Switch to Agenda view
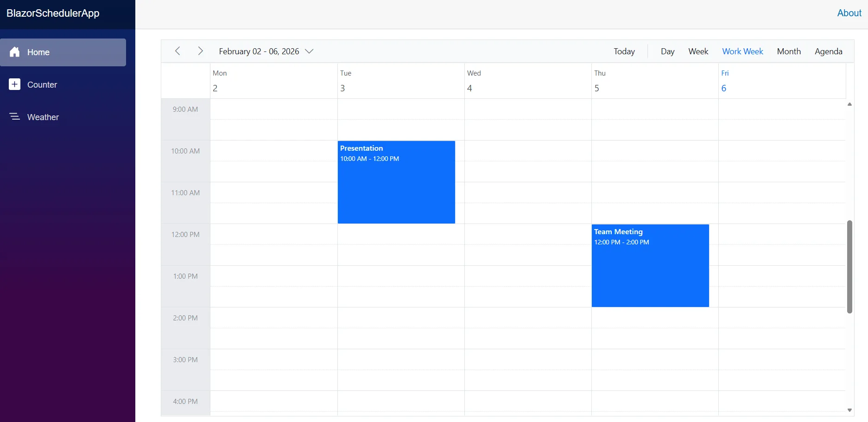This screenshot has width=868, height=422. click(828, 51)
